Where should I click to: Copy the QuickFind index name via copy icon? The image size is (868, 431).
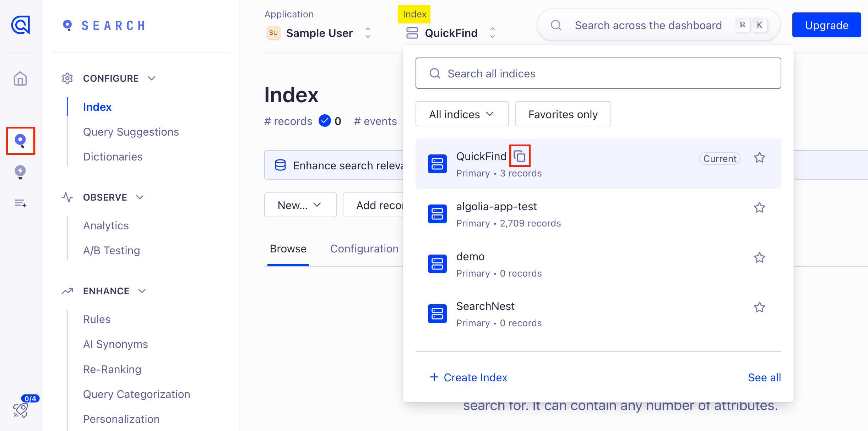click(x=520, y=156)
